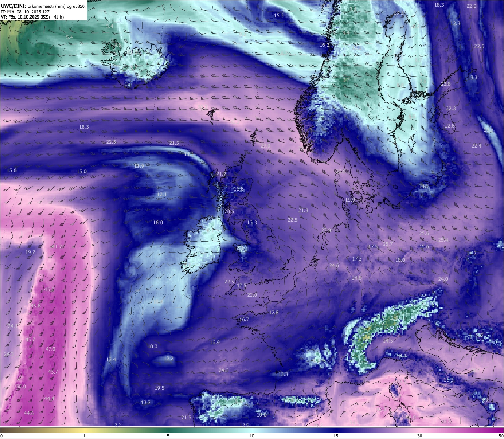Click the '17.8' value label

(274, 313)
